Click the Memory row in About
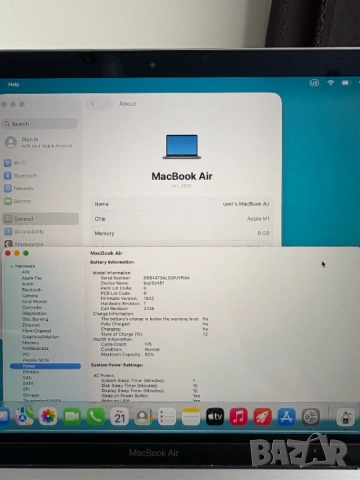This screenshot has width=360, height=480. point(182,233)
